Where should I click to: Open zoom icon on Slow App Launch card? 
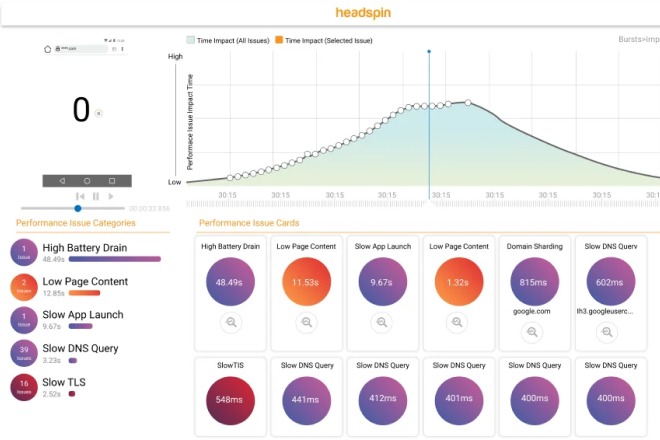[x=381, y=322]
